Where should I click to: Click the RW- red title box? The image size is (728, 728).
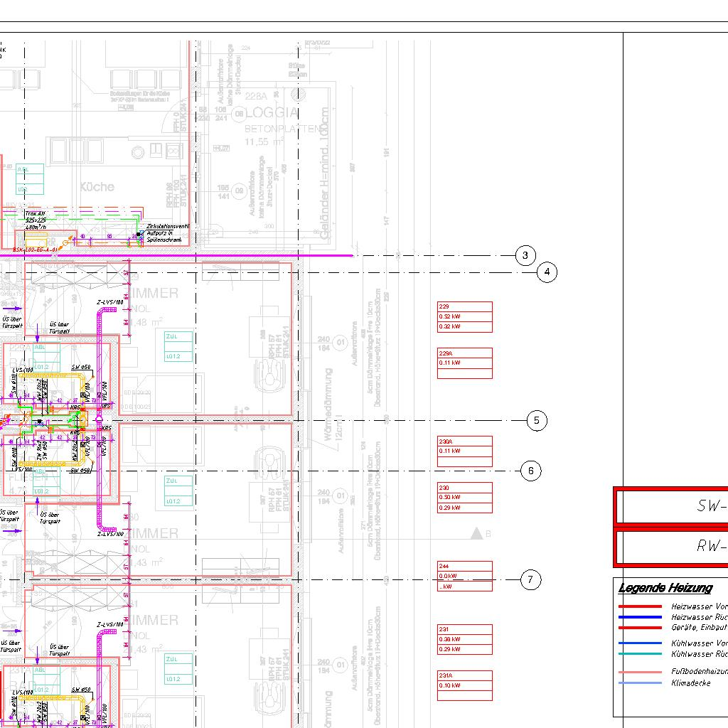pyautogui.click(x=671, y=546)
